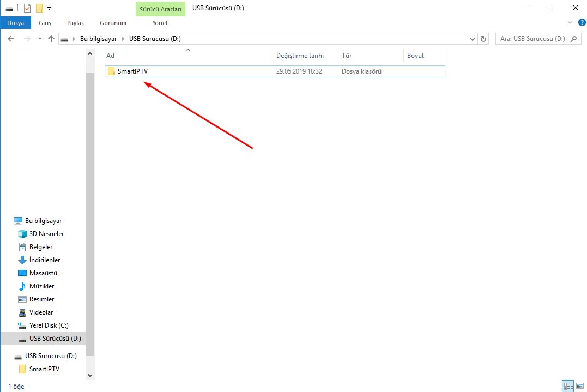The image size is (587, 392).
Task: Click the search magnifier icon
Action: point(573,39)
